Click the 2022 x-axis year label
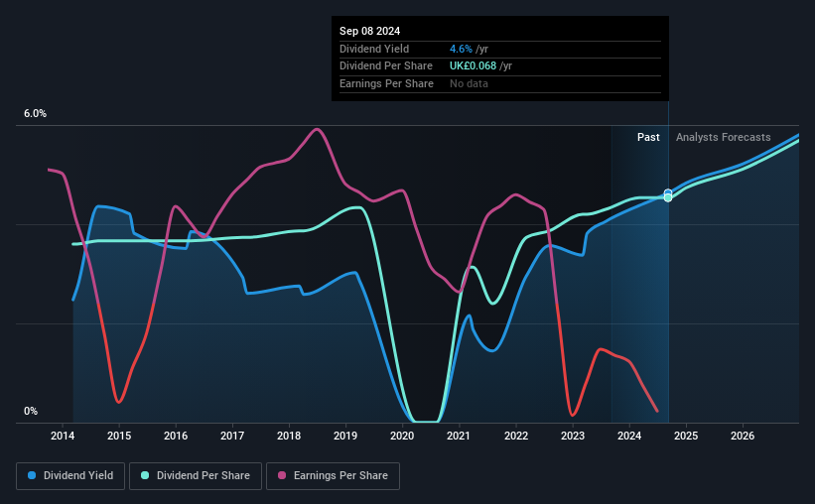Viewport: 815px width, 504px height. (x=516, y=436)
